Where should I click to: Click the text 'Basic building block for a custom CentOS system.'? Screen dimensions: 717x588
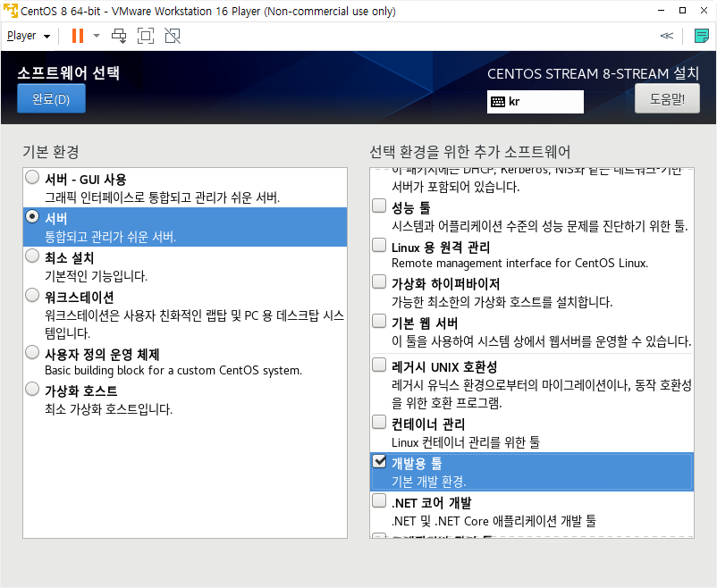coord(173,370)
